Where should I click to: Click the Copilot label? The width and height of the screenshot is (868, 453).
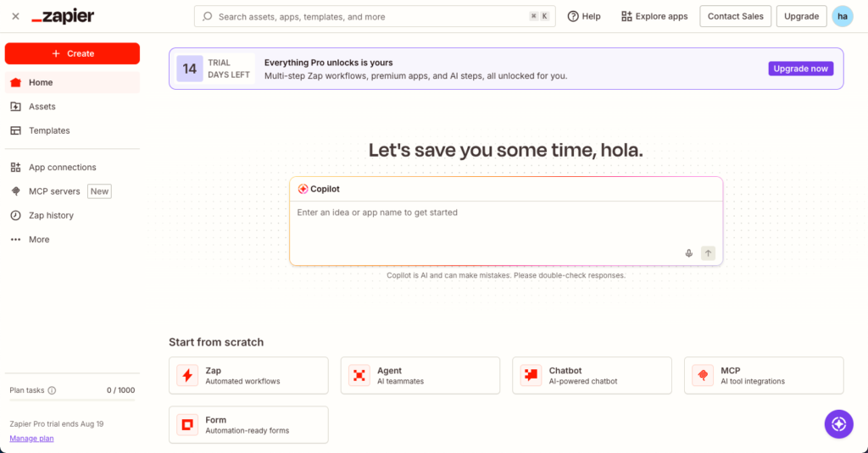pyautogui.click(x=325, y=189)
